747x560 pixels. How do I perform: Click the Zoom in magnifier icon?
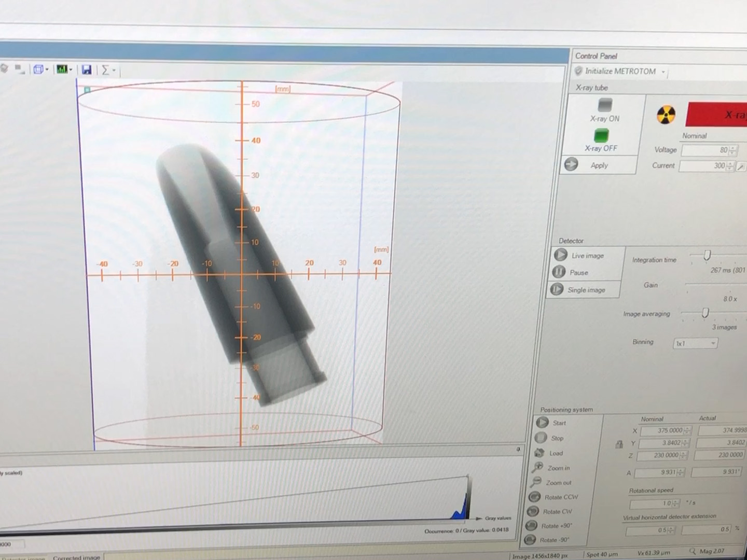coord(538,467)
